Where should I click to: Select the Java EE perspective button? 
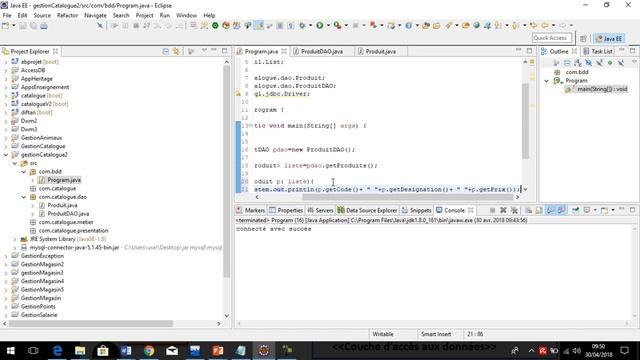tap(609, 38)
